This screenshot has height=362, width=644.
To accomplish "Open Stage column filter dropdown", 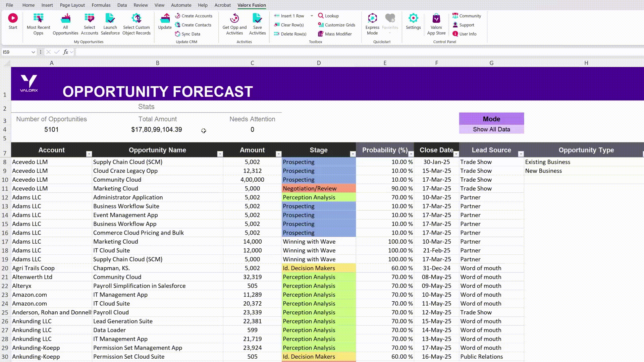I will 353,154.
